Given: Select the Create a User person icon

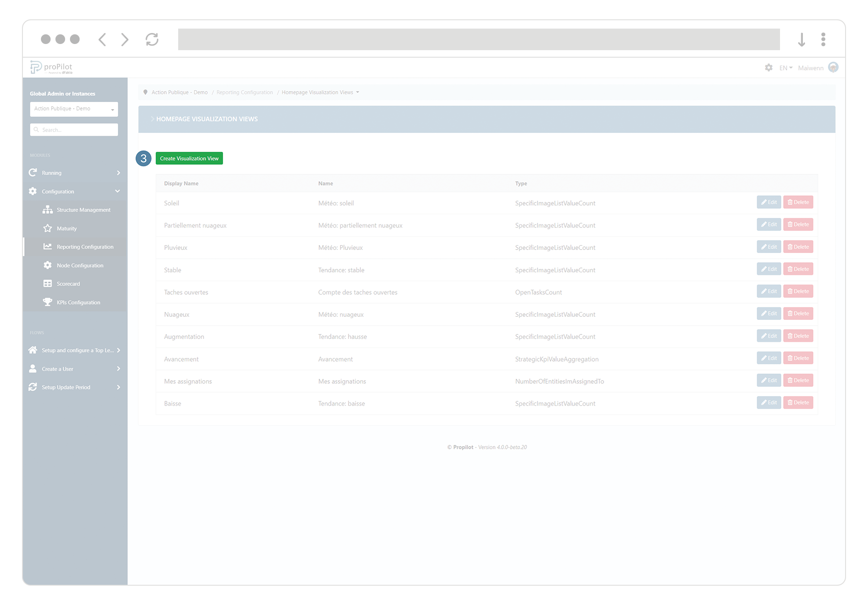Looking at the screenshot, I should [x=33, y=369].
